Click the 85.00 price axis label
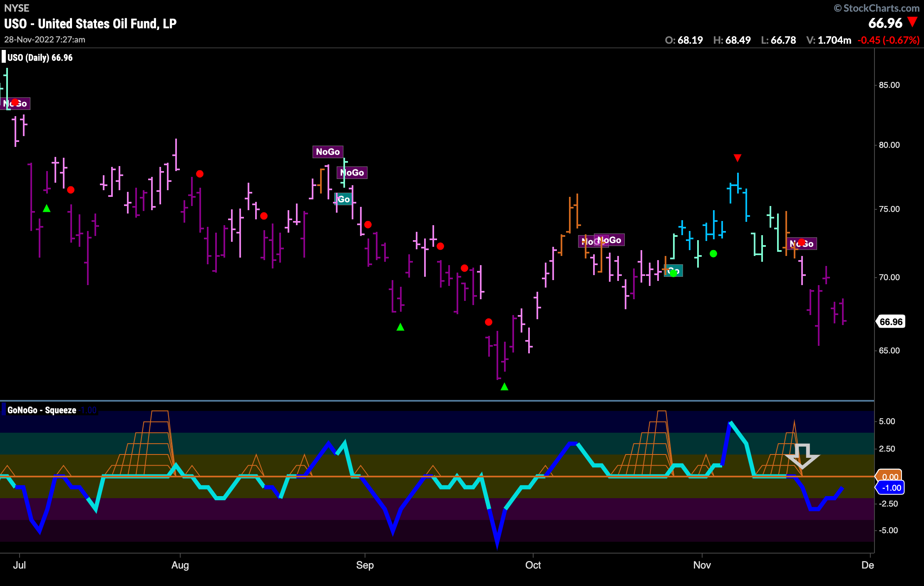Image resolution: width=924 pixels, height=586 pixels. (x=889, y=85)
